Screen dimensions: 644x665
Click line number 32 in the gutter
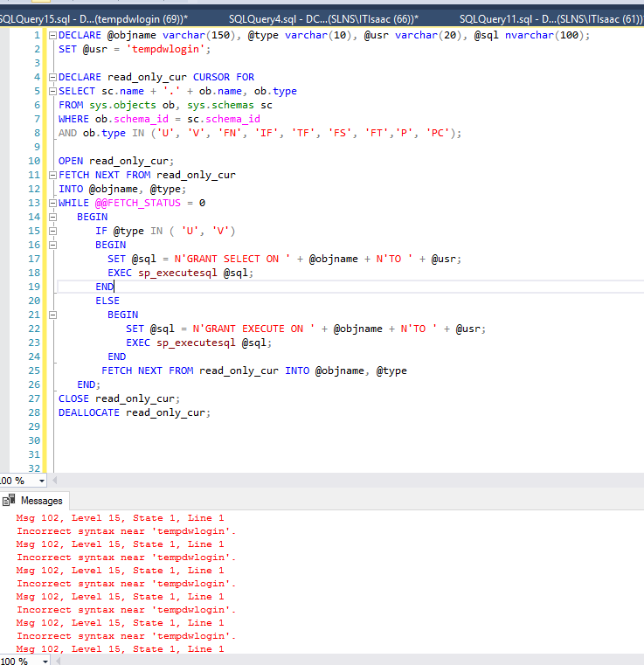34,468
